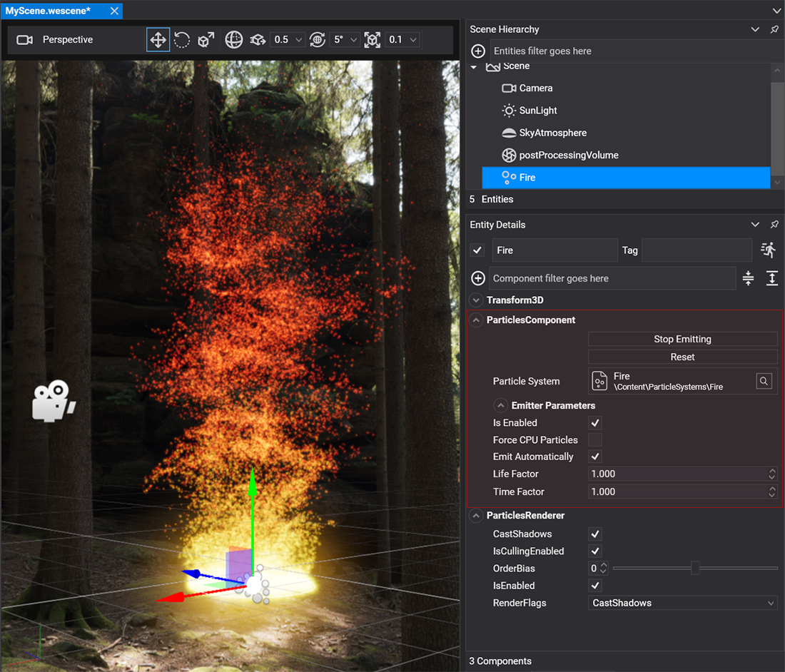Screen dimensions: 785x672
Task: Click the Particle System search icon
Action: pos(764,382)
